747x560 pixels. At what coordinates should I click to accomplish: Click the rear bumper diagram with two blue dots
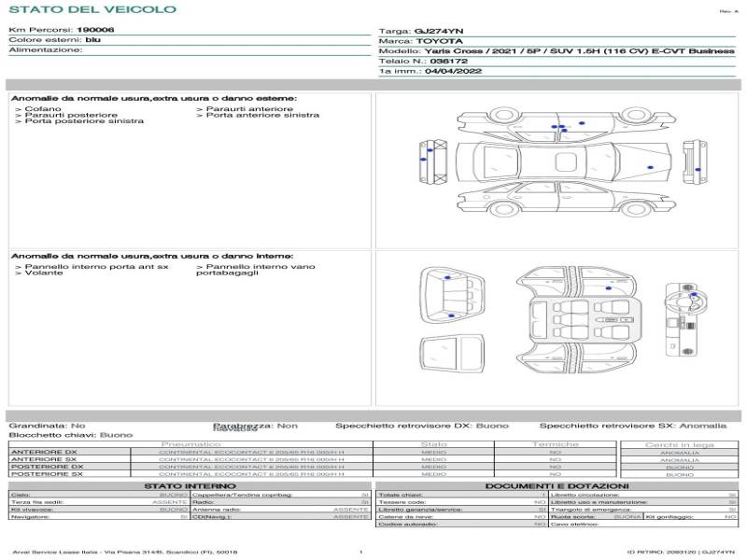433,161
